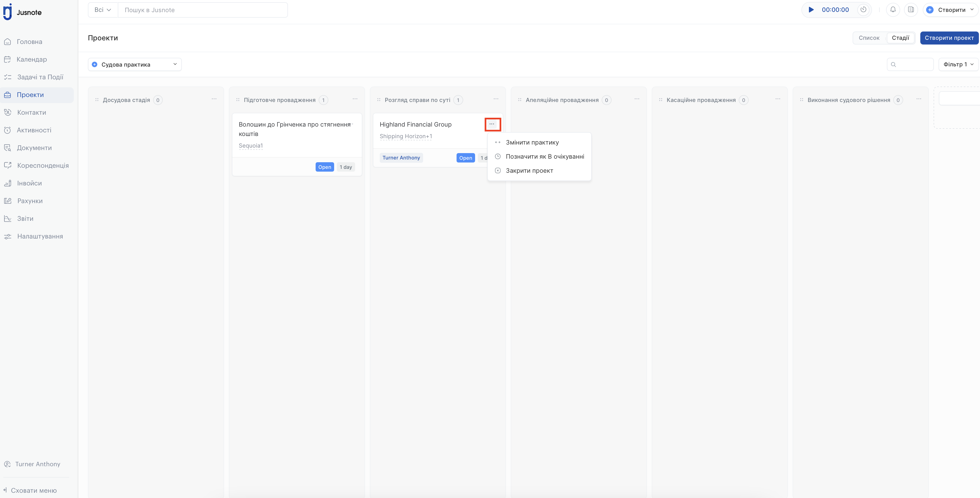This screenshot has height=498, width=980.
Task: Open notifications bell icon
Action: click(893, 10)
